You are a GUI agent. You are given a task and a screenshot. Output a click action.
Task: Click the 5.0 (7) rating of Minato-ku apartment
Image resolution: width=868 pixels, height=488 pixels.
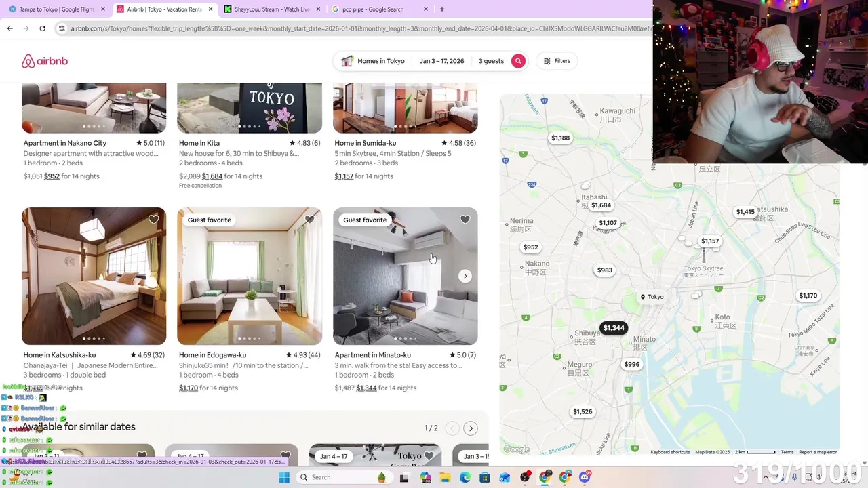tap(463, 355)
